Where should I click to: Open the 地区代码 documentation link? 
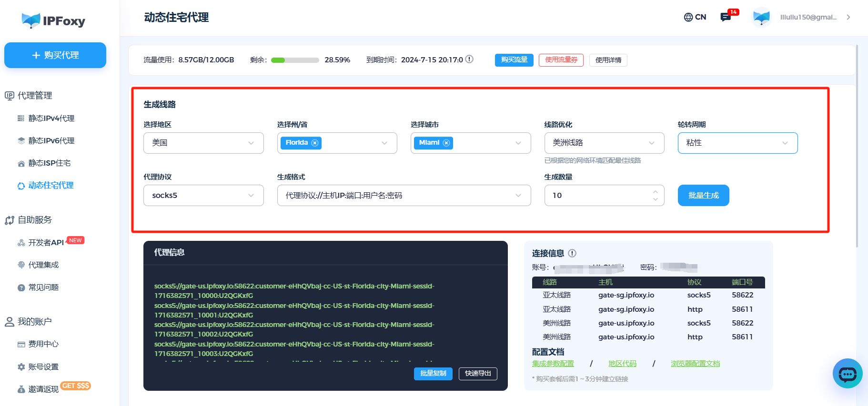pos(622,364)
